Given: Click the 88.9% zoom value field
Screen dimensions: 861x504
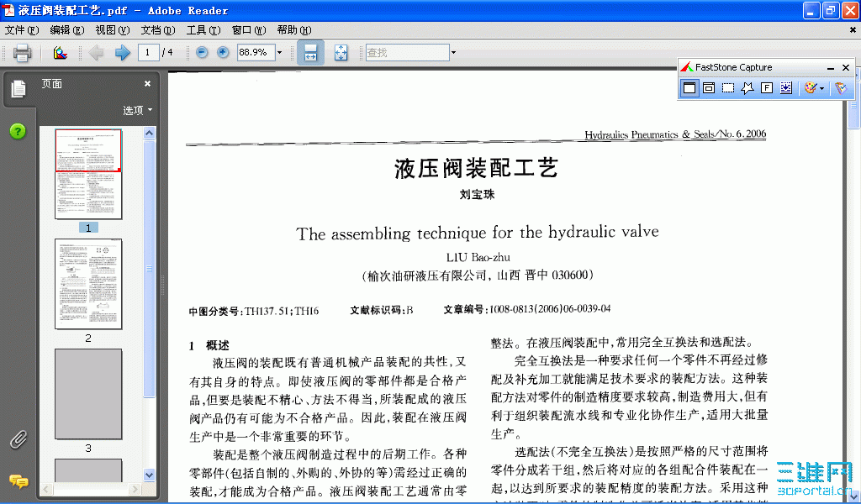Looking at the screenshot, I should pyautogui.click(x=256, y=53).
